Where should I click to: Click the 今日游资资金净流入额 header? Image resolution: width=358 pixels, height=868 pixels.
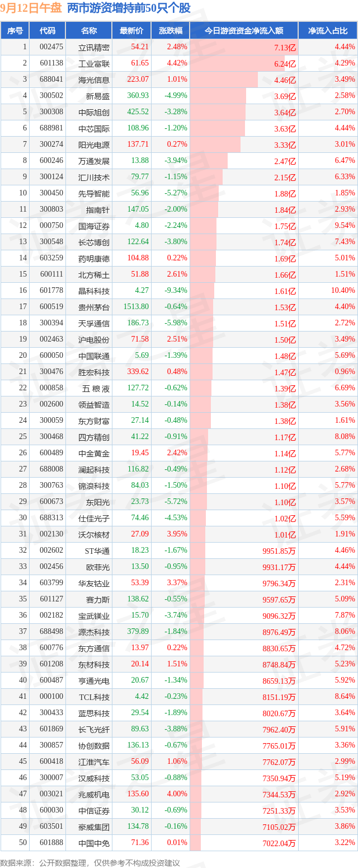(x=244, y=31)
